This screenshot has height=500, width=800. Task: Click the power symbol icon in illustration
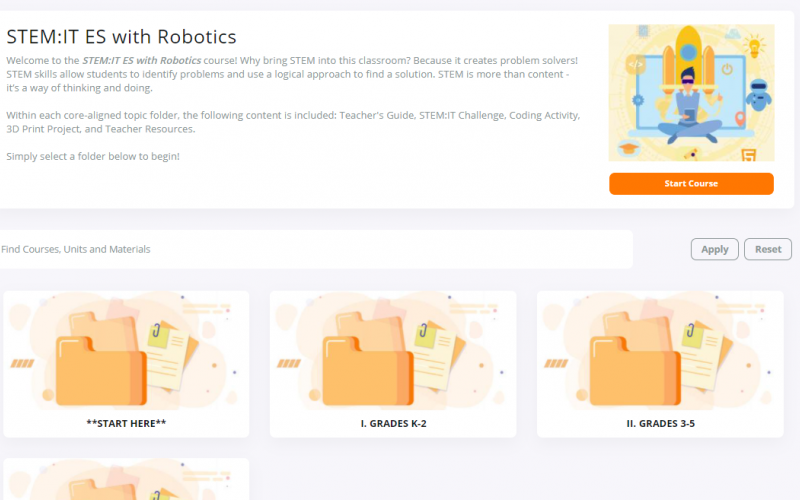pos(727,69)
